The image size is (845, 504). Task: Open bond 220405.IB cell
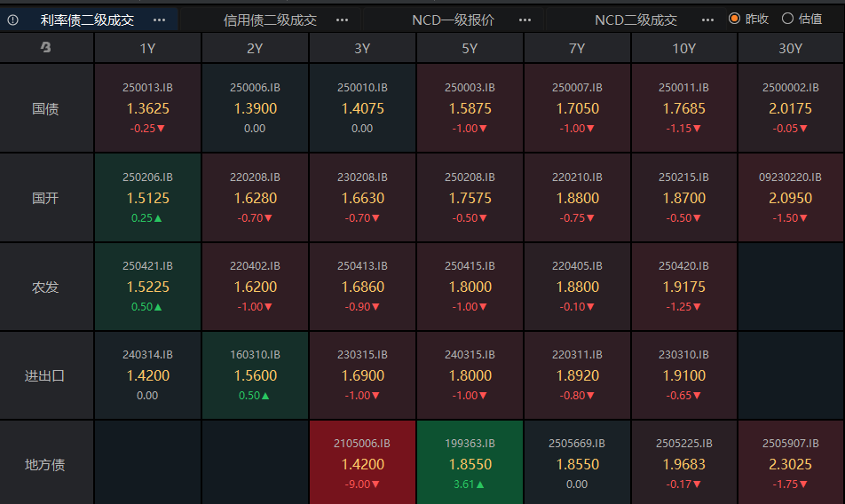pos(577,287)
